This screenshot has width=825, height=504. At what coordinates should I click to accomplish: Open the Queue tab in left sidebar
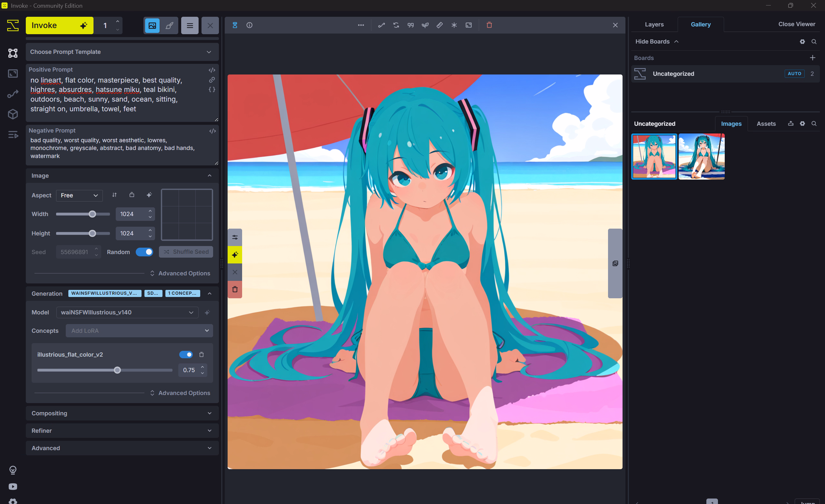13,134
